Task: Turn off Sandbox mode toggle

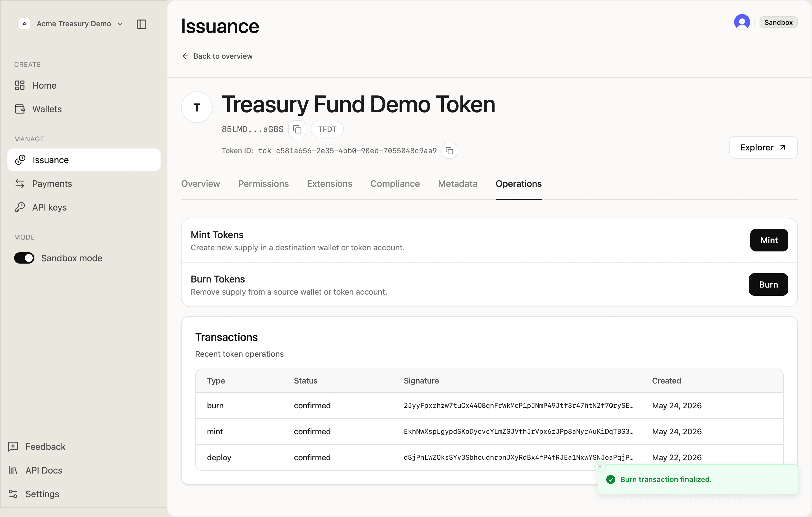Action: click(24, 258)
